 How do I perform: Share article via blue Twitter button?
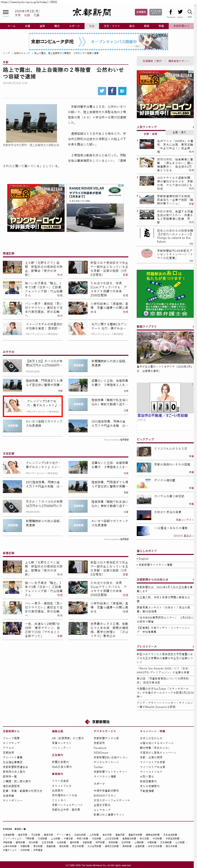coord(102,91)
